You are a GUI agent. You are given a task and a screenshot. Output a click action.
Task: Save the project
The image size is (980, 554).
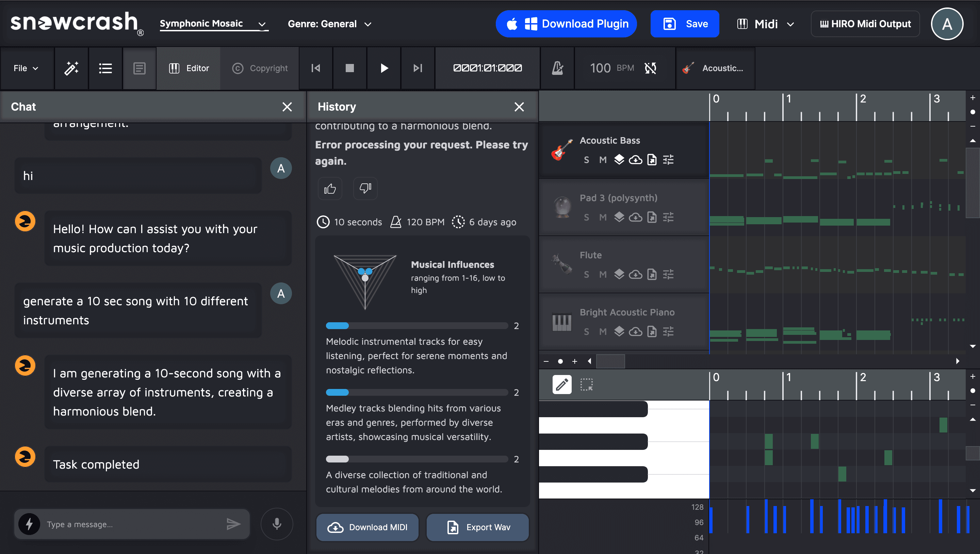(685, 24)
